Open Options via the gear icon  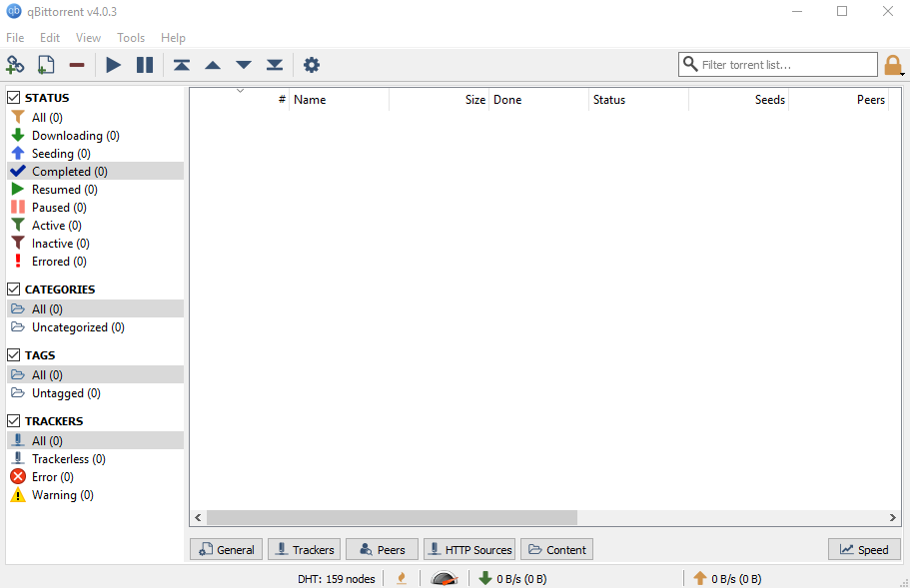(312, 65)
